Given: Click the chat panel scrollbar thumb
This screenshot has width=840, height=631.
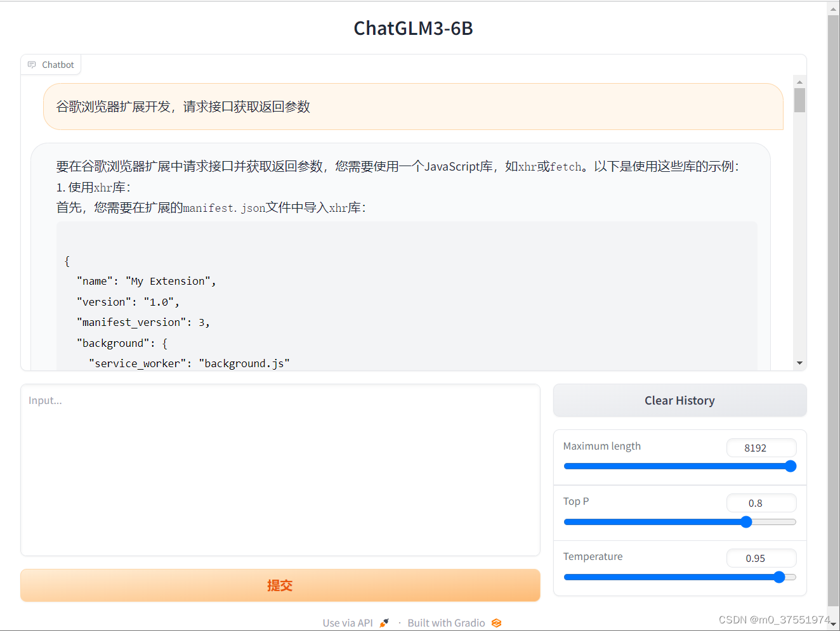Looking at the screenshot, I should [x=799, y=101].
